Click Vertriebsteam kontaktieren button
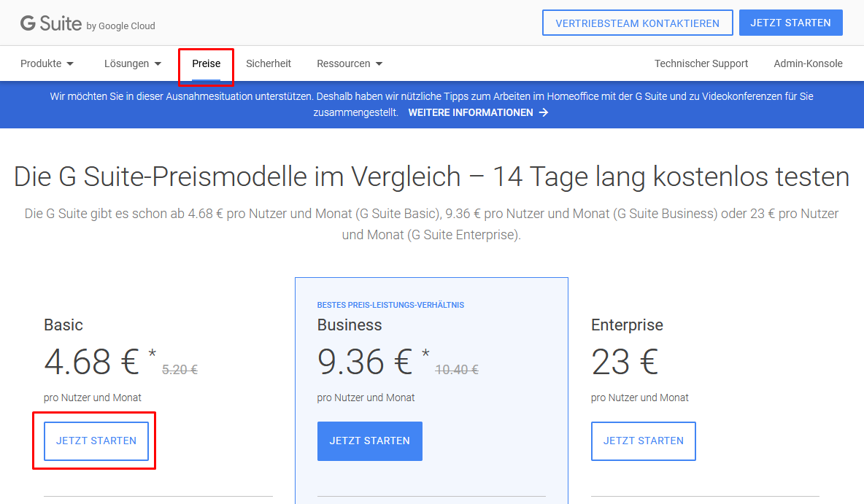This screenshot has width=864, height=504. tap(638, 23)
